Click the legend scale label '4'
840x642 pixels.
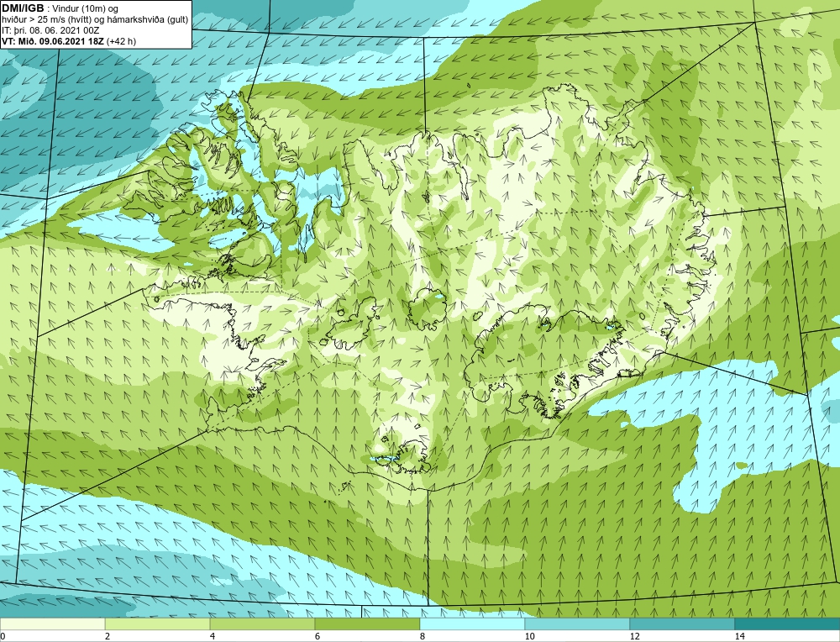pos(213,636)
